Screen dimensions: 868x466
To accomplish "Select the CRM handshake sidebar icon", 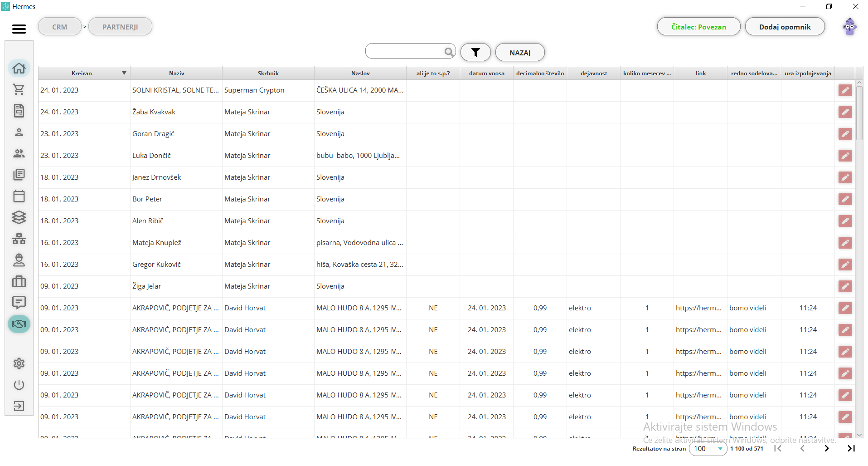I will point(19,324).
